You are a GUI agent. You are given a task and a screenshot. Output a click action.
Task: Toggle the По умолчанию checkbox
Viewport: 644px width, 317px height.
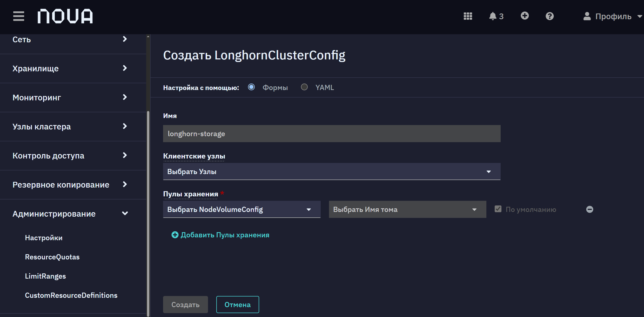[498, 209]
